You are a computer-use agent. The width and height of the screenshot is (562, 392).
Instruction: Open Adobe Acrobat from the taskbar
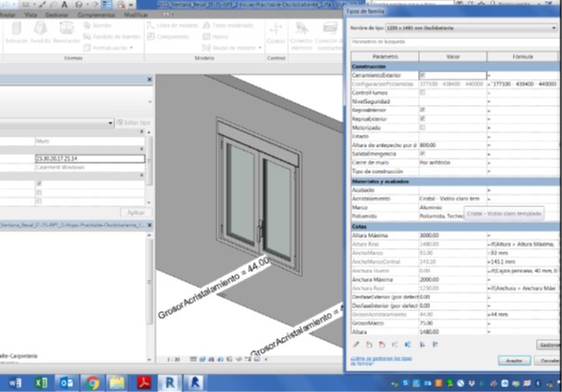point(144,383)
